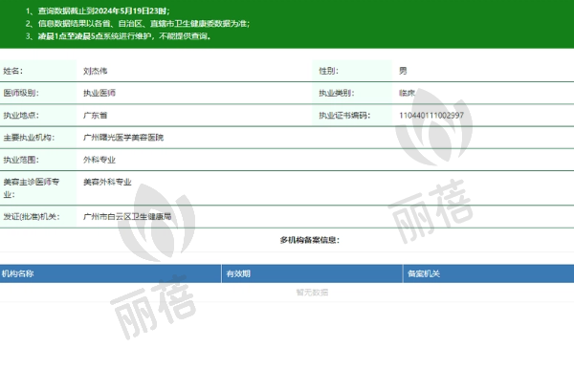Click the 暂无数据 empty table message
Screen dimensions: 574x392
point(312,292)
